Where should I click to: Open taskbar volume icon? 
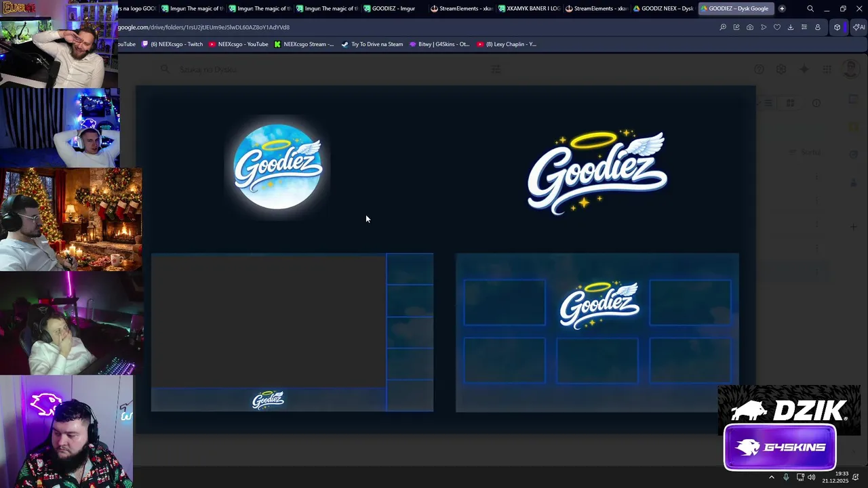pyautogui.click(x=812, y=477)
